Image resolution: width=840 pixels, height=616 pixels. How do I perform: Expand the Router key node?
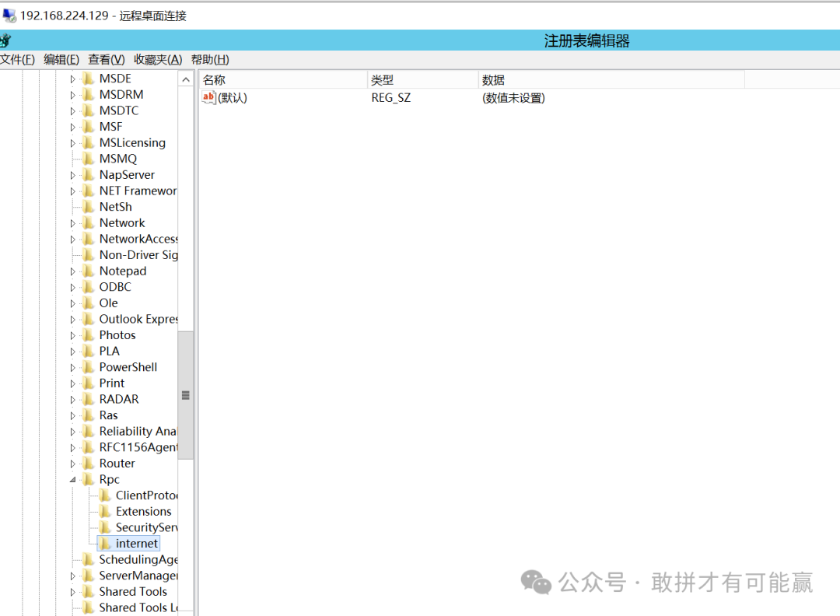73,464
